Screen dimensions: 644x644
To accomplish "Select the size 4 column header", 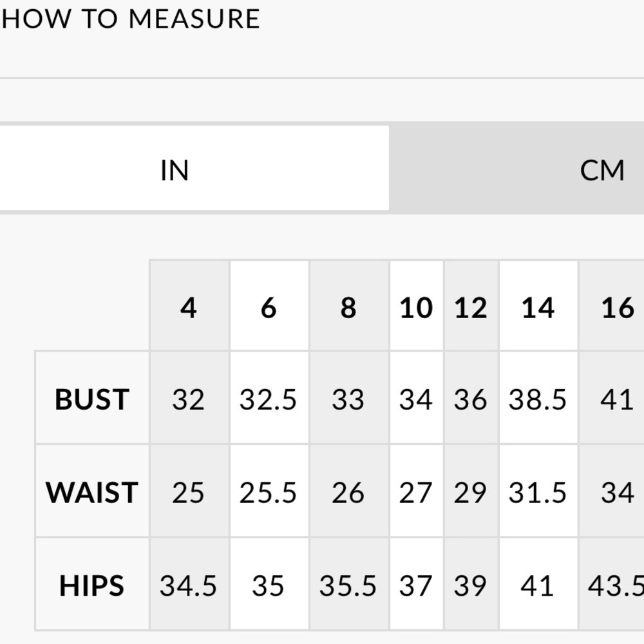I will [x=189, y=305].
